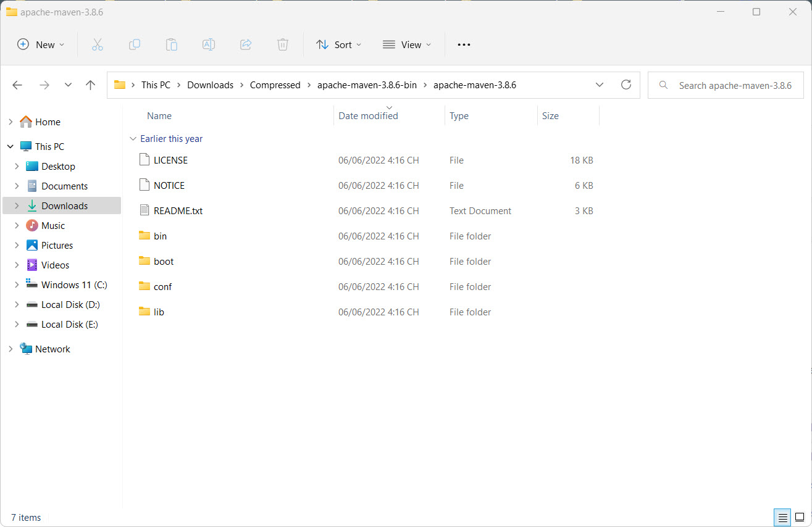
Task: Click the Copy icon in toolbar
Action: tap(134, 44)
